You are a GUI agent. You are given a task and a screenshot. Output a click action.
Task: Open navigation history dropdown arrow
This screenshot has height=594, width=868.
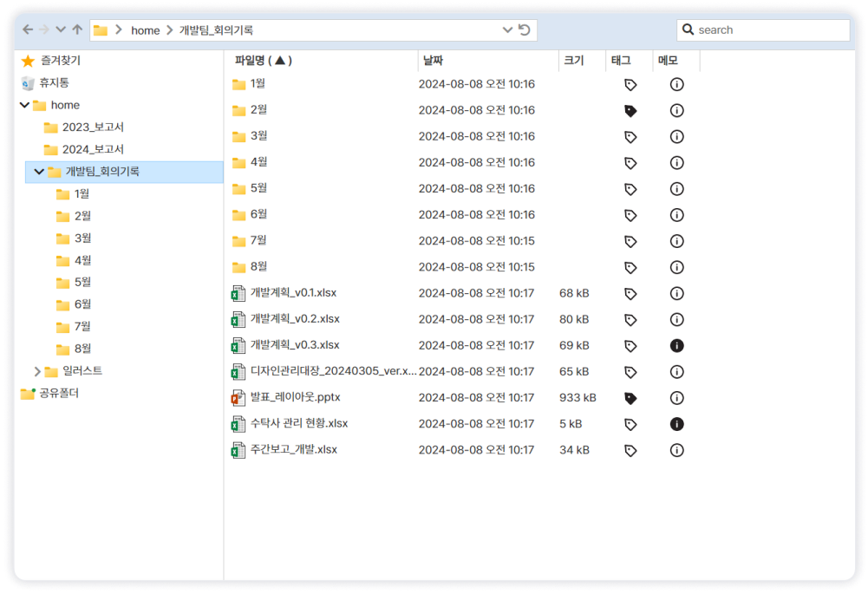pyautogui.click(x=61, y=29)
